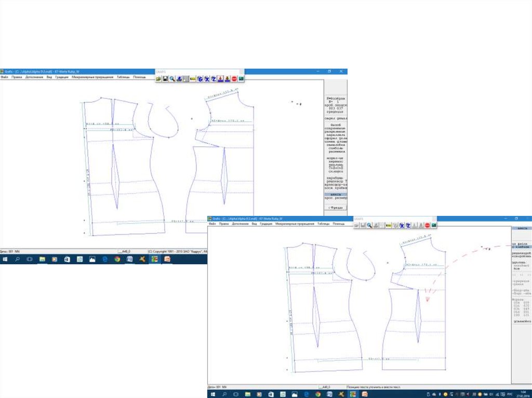Screen dimensions: 532x398
Task: Open Файл menu in the upper window
Action: pos(4,77)
